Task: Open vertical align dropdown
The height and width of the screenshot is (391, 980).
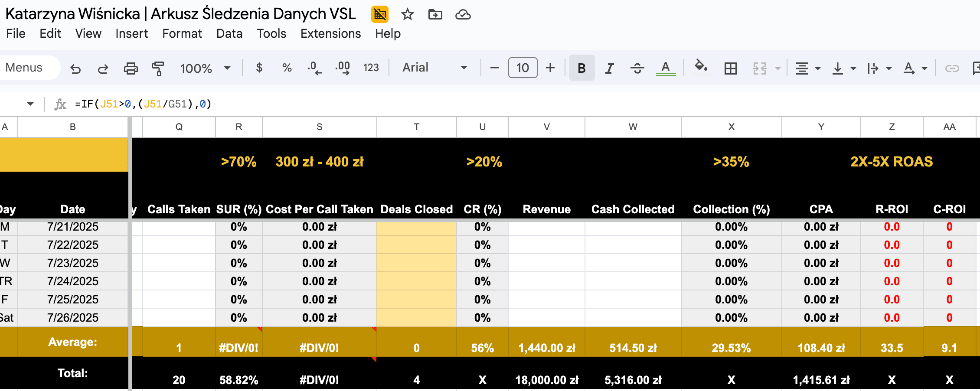Action: point(844,68)
